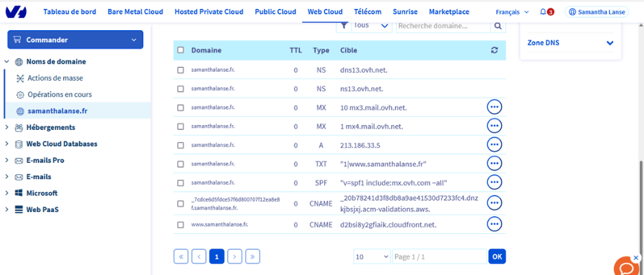Open actions menu for the TXT record row

coord(495,163)
